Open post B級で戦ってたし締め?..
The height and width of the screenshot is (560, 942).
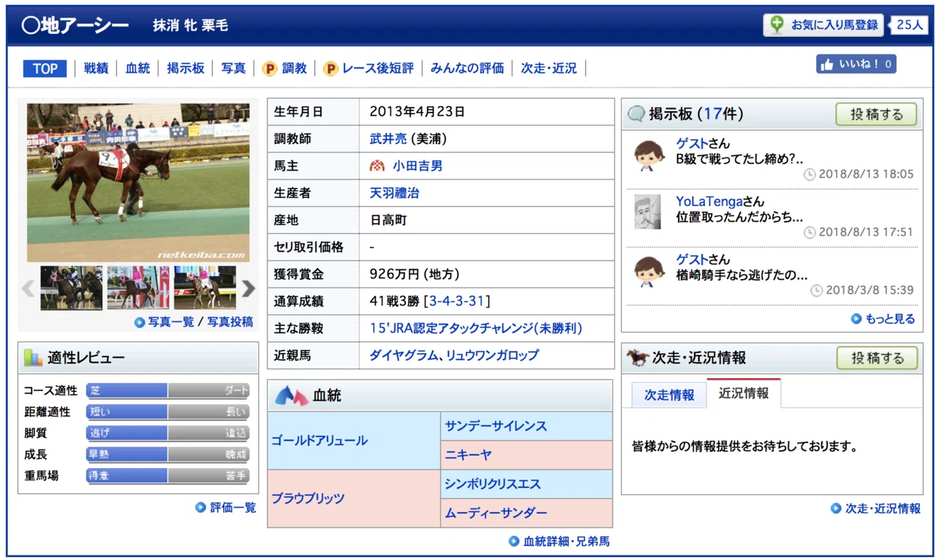[739, 159]
